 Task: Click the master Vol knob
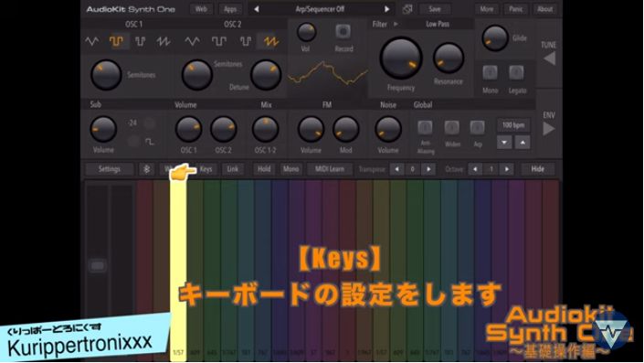click(x=306, y=33)
